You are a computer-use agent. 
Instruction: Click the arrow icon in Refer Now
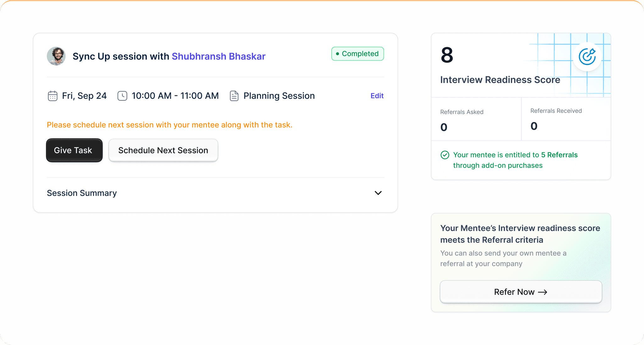543,292
